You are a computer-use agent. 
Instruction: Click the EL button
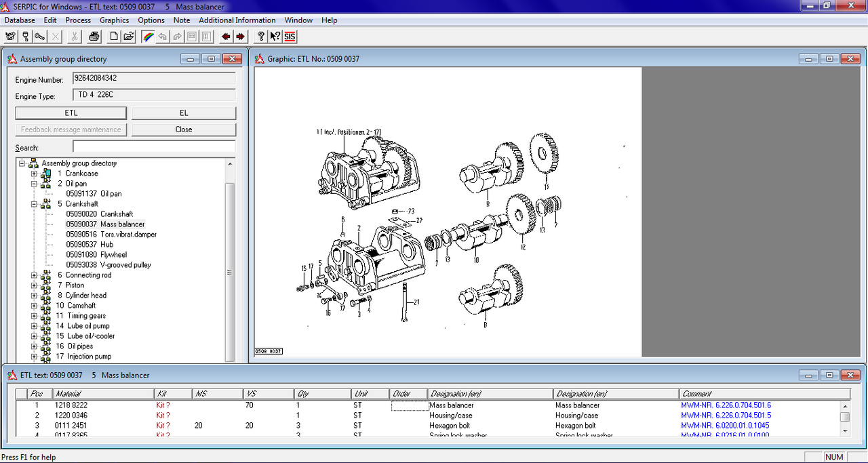tap(184, 113)
